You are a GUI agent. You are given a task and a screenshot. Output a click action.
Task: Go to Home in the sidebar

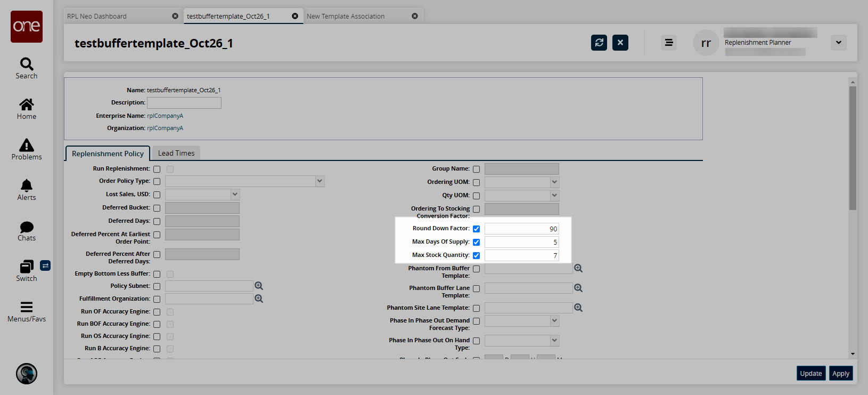coord(26,104)
